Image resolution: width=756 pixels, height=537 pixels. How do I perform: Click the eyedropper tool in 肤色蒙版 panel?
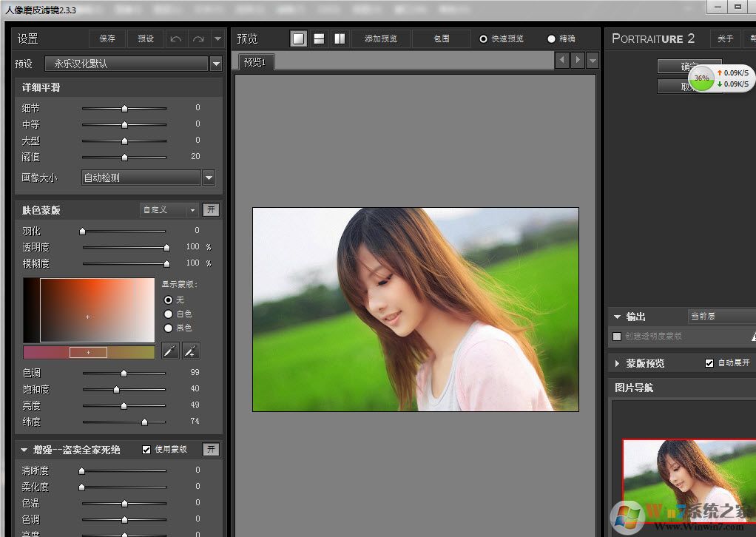169,350
